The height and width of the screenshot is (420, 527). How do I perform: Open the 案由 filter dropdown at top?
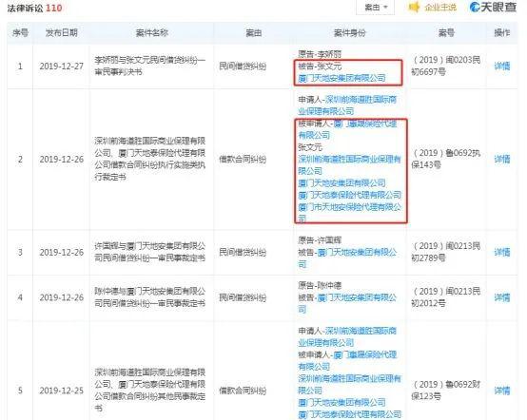[x=375, y=7]
